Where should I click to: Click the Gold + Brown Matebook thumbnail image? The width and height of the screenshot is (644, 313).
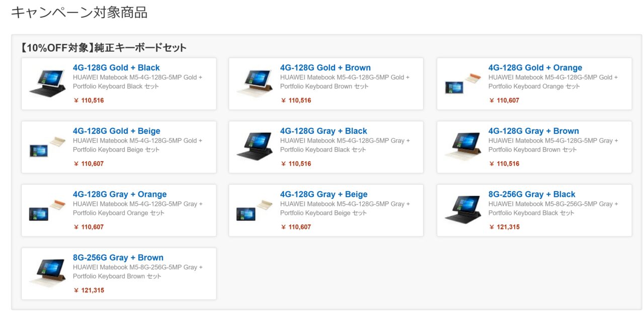click(x=255, y=84)
